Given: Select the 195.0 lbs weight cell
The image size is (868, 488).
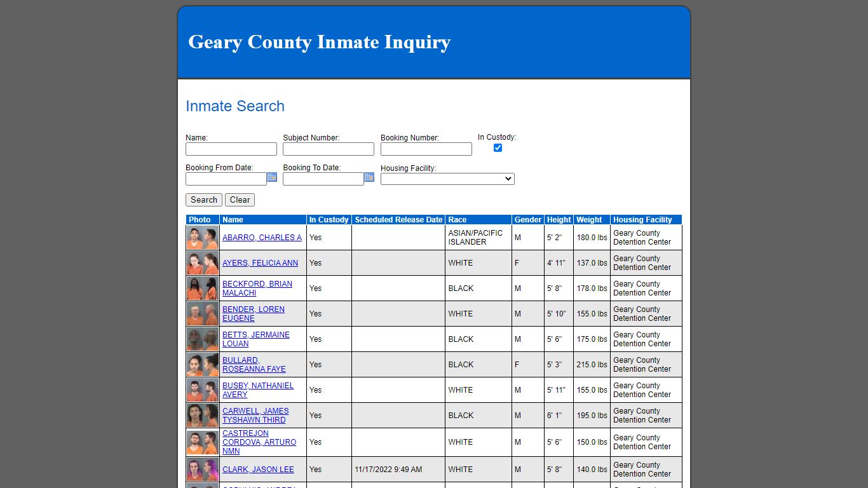Looking at the screenshot, I should click(592, 416).
